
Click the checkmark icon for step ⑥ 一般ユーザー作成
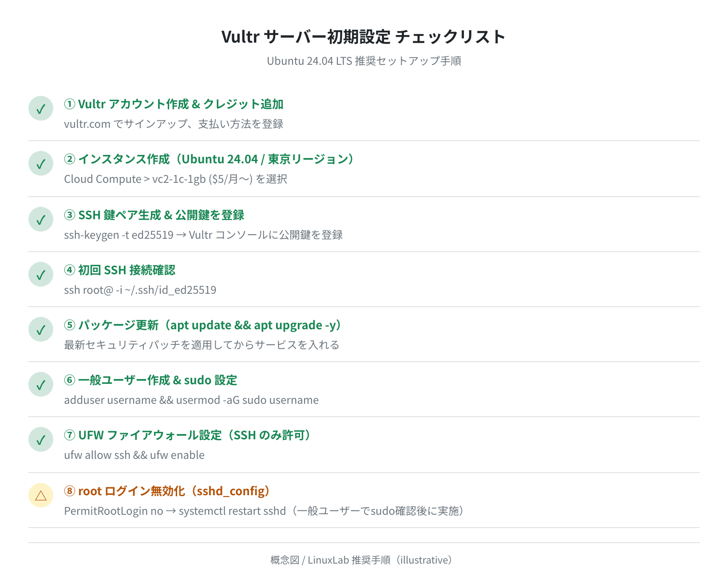point(41,384)
